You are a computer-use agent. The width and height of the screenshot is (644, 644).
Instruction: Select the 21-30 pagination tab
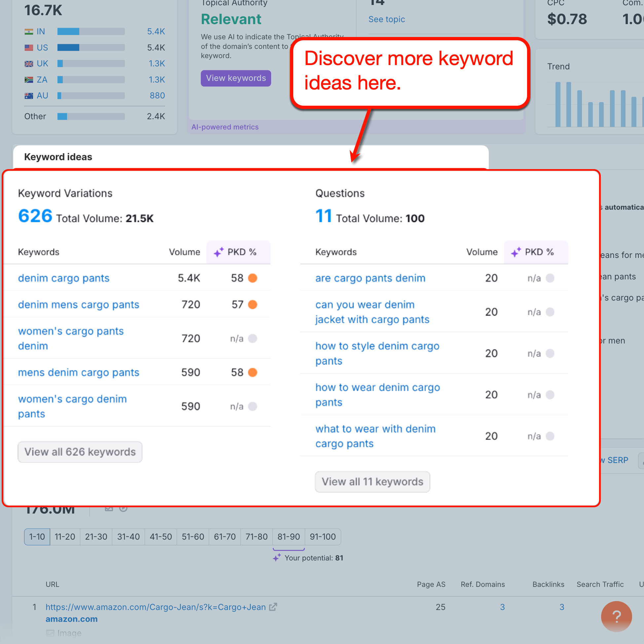pyautogui.click(x=96, y=537)
